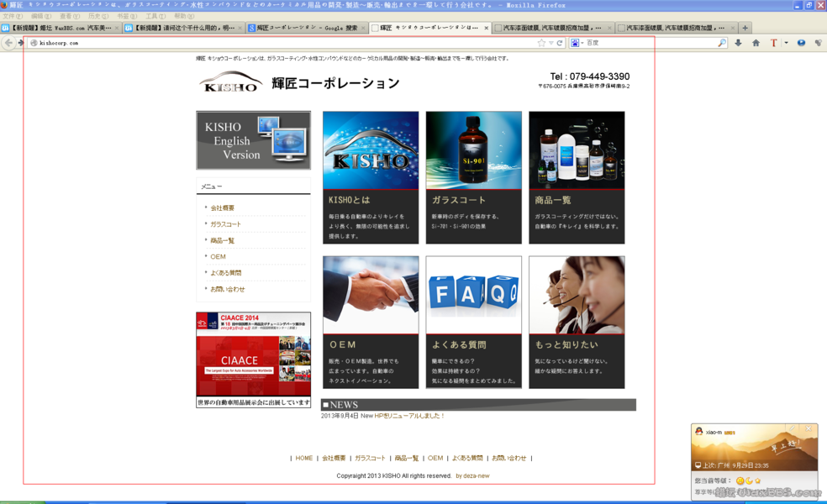Click the QQ penguin avatar in the popup
Viewport: 827px width, 504px height.
tap(698, 430)
